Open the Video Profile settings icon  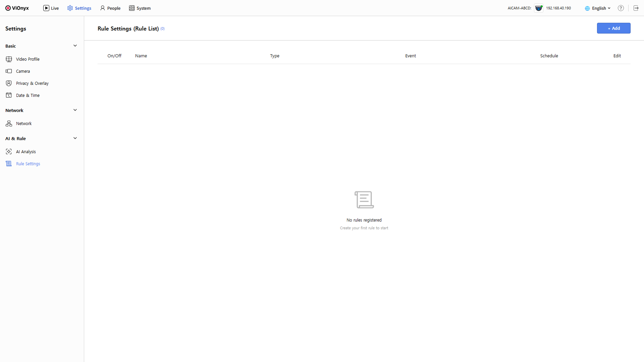[x=9, y=59]
